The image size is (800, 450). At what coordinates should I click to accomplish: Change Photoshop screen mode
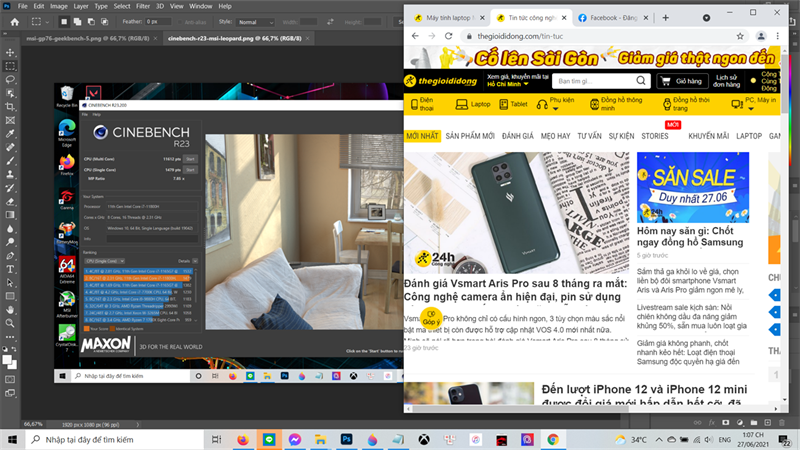[x=10, y=393]
